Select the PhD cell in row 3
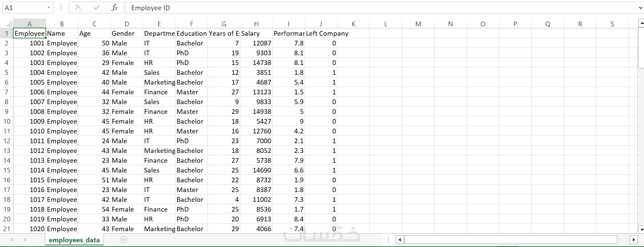The image size is (644, 247). (192, 53)
